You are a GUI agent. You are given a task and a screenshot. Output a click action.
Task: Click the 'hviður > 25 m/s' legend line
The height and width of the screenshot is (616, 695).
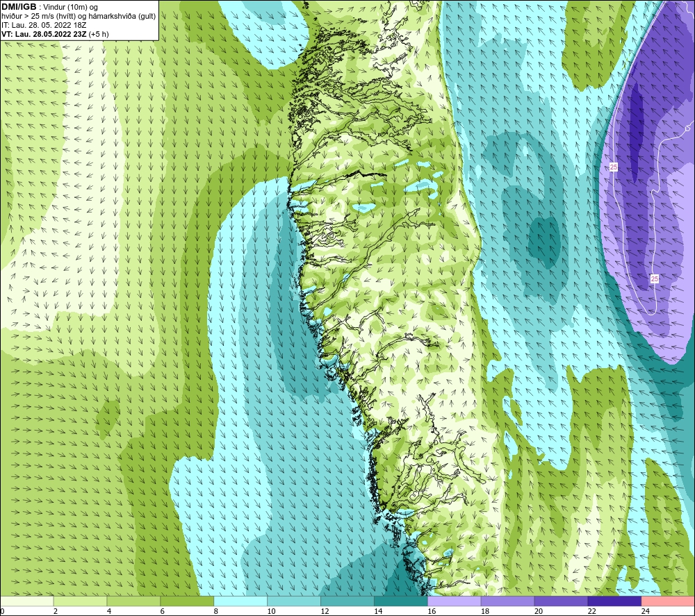pos(79,17)
